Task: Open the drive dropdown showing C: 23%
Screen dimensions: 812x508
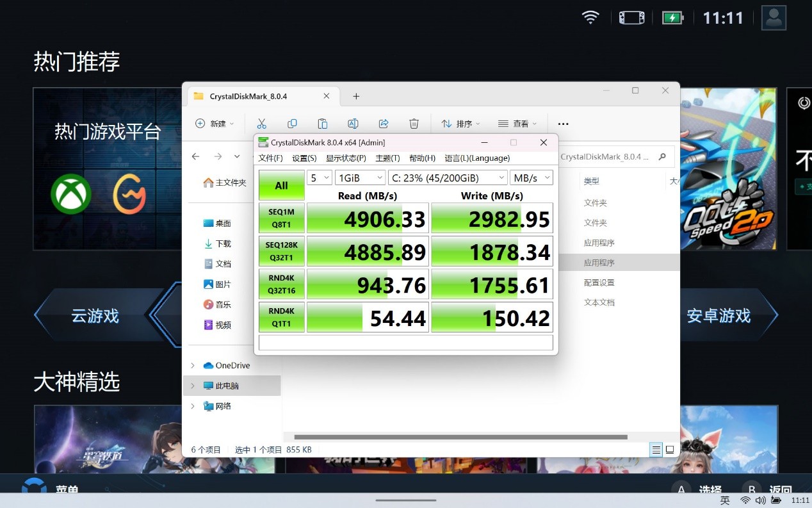Action: tap(448, 177)
